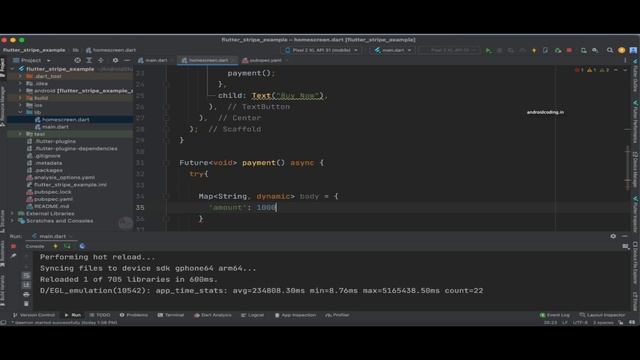This screenshot has height=360, width=640.
Task: Expand the android folder
Action: pos(20,91)
